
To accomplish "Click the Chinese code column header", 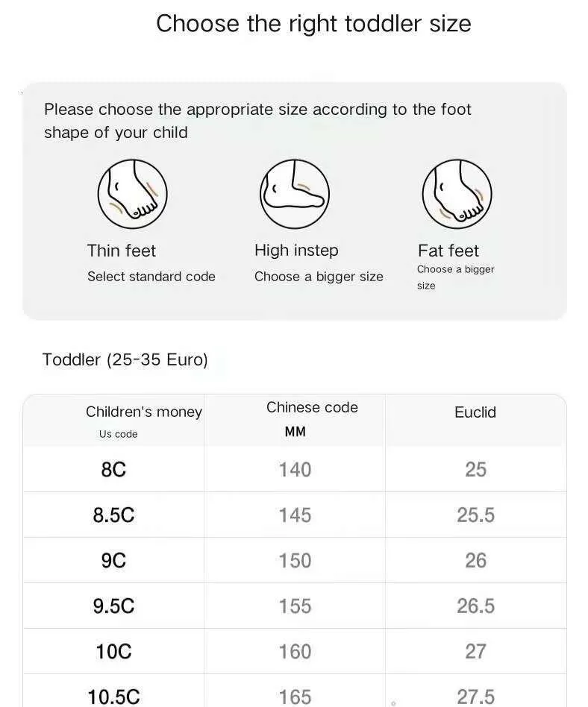I will click(x=312, y=408).
